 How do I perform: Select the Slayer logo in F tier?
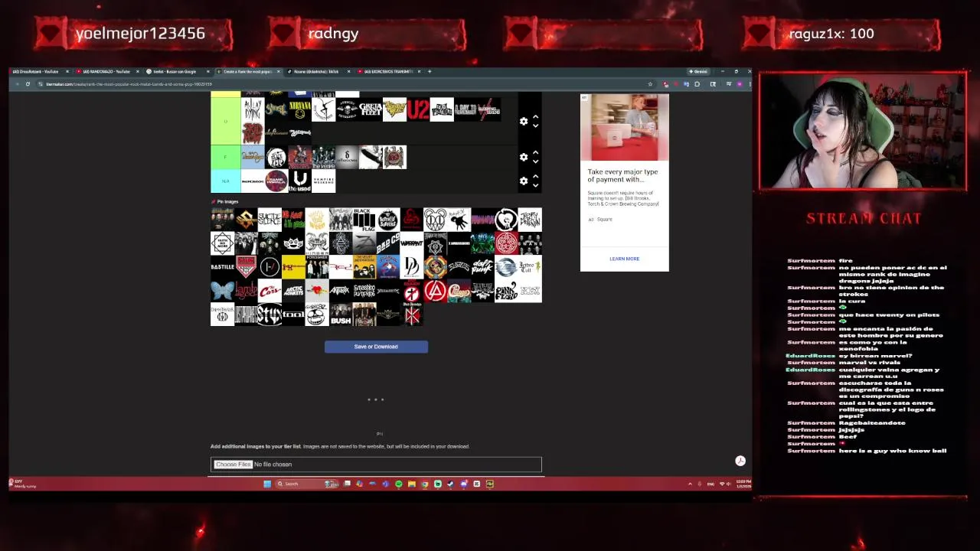pos(394,157)
